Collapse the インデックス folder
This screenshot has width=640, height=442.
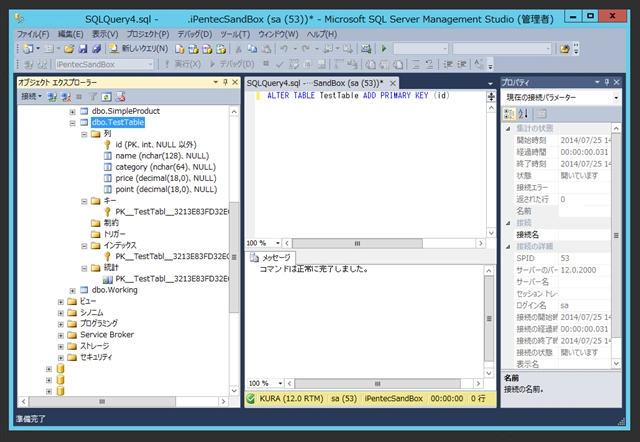[84, 246]
